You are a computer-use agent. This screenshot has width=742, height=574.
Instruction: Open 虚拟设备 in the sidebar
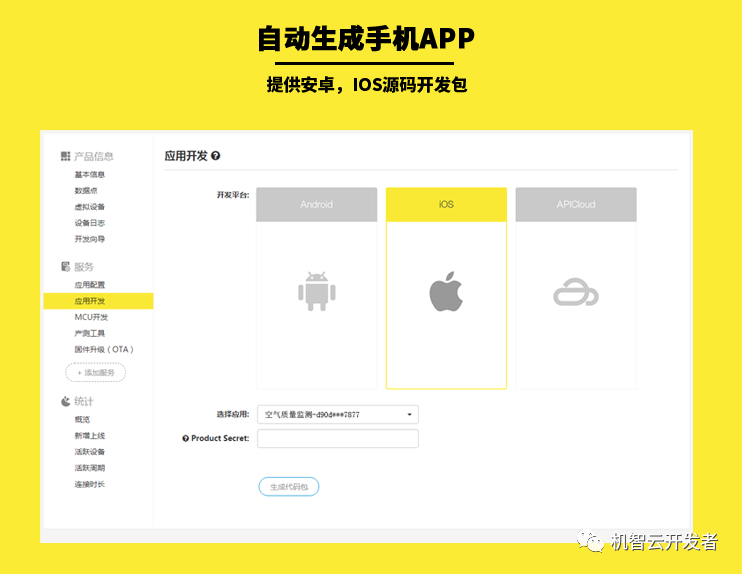tap(89, 207)
